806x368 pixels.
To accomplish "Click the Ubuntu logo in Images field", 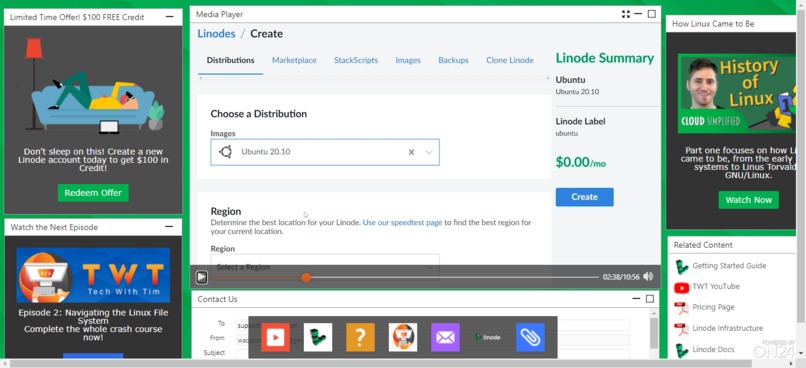I will (225, 152).
